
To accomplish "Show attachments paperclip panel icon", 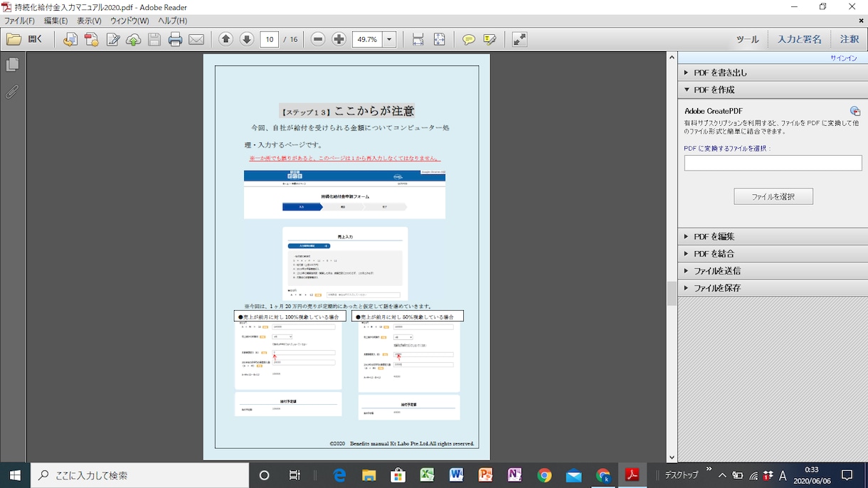I will coord(12,92).
